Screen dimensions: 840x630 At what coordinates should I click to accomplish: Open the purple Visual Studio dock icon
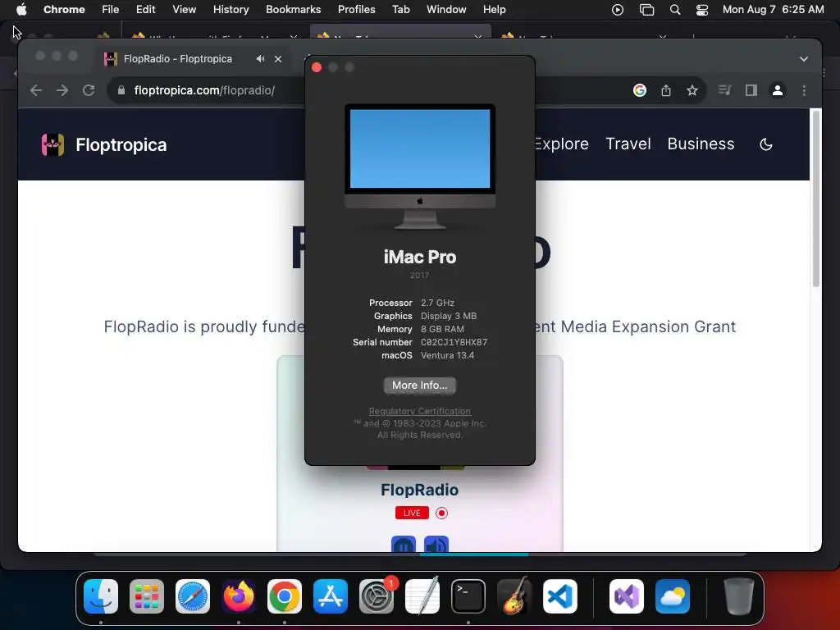(627, 596)
